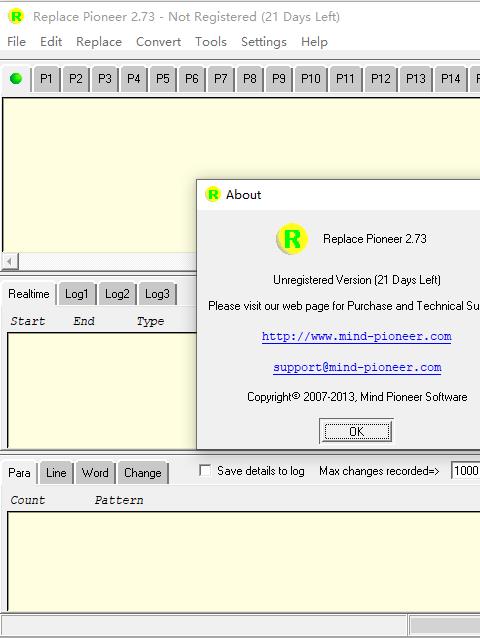Click the large R logo in About
The width and height of the screenshot is (480, 638).
292,239
